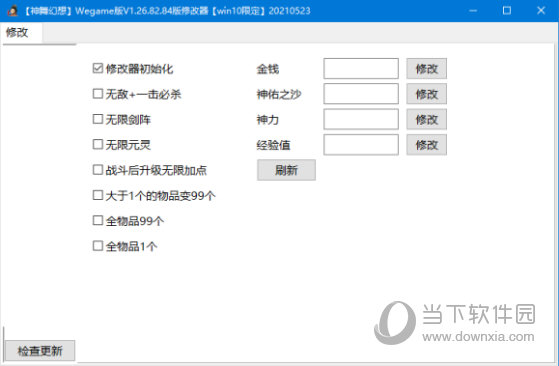Focus the 经验值 input field
This screenshot has height=366, width=559.
pos(361,145)
